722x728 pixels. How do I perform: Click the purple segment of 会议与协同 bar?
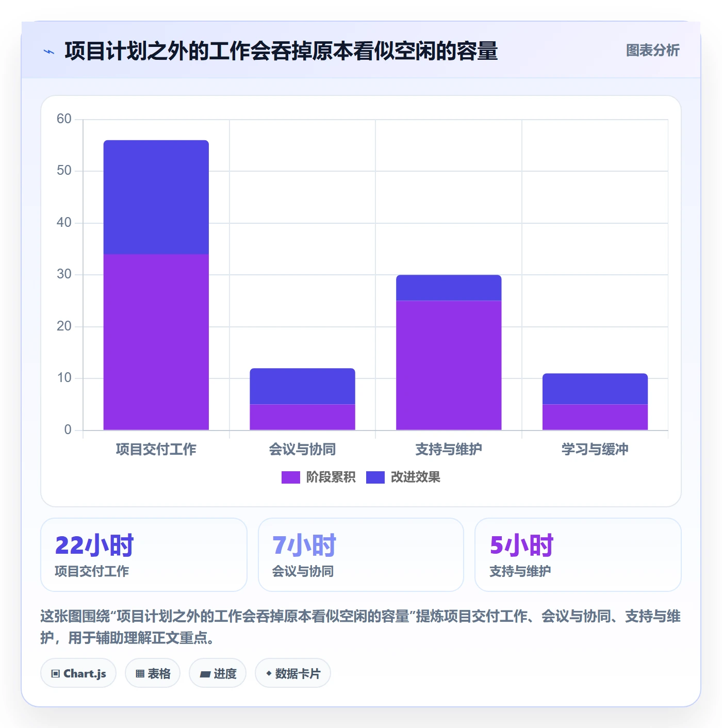pyautogui.click(x=302, y=417)
